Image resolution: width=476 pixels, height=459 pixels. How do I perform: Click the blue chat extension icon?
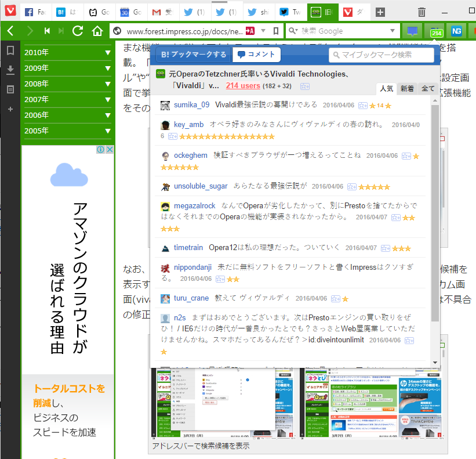[412, 31]
